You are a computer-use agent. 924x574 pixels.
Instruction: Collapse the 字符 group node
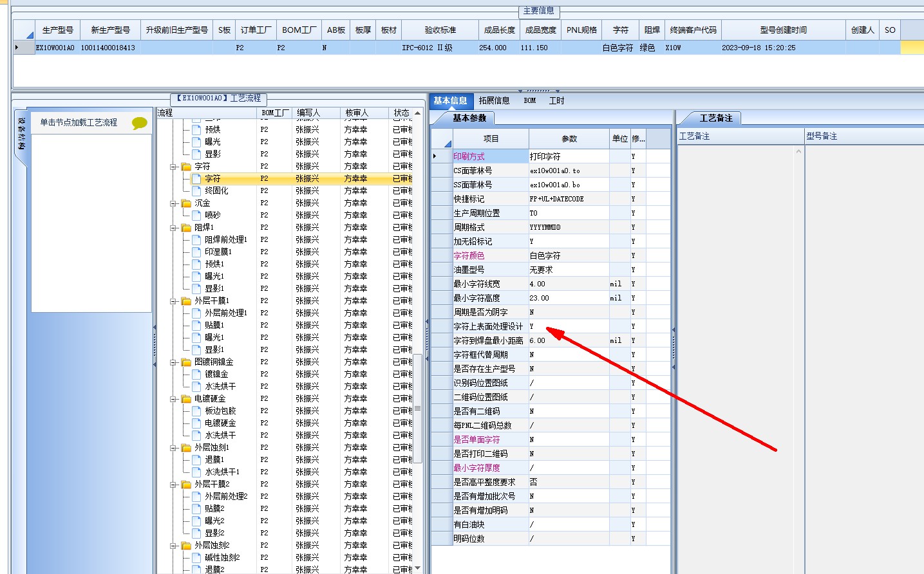pyautogui.click(x=174, y=167)
